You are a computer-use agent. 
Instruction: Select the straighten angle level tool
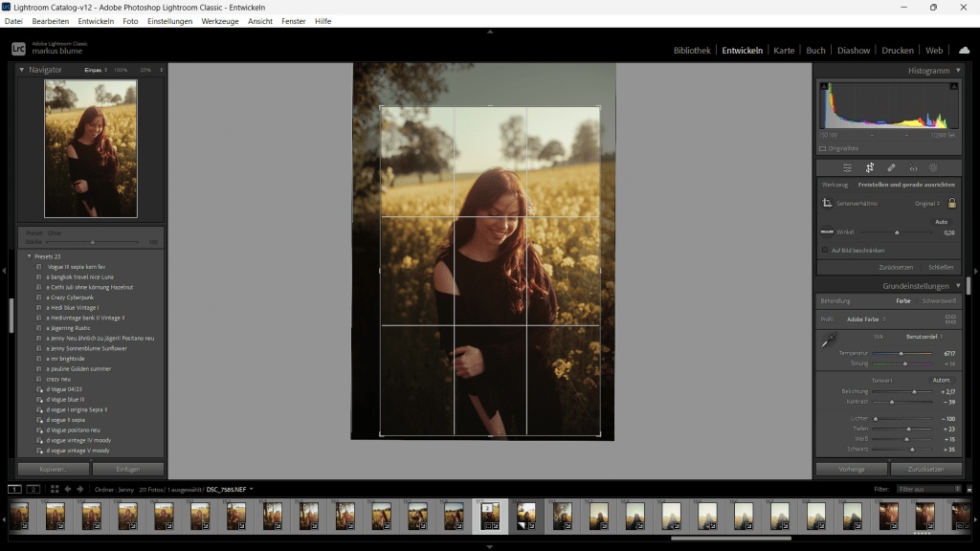pyautogui.click(x=828, y=231)
